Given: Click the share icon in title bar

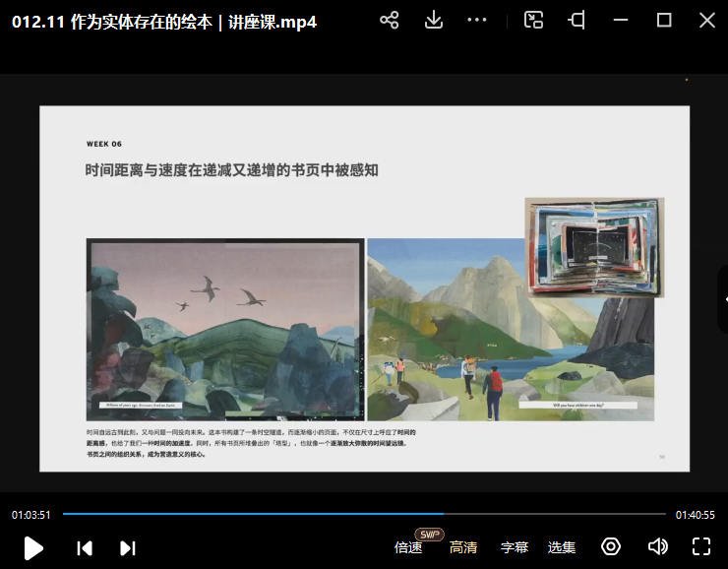Looking at the screenshot, I should (389, 20).
